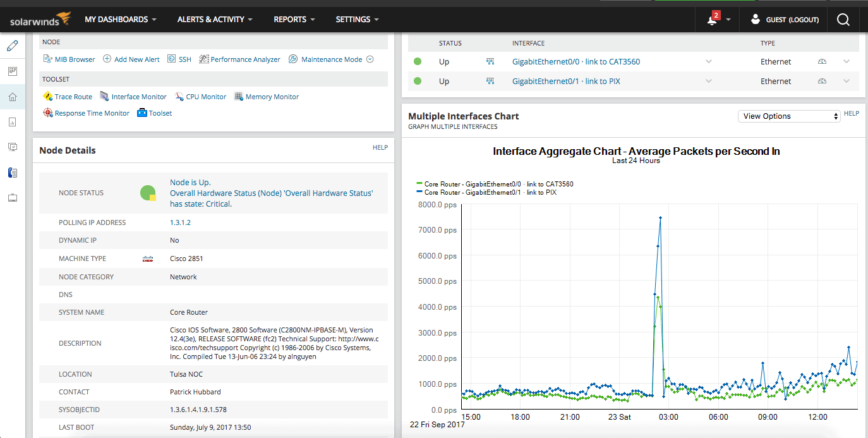Click the network icon for GigabitEthernet0/1

[x=490, y=82]
